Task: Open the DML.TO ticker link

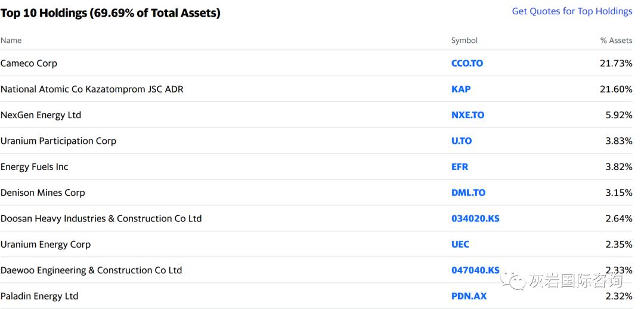Action: [468, 193]
